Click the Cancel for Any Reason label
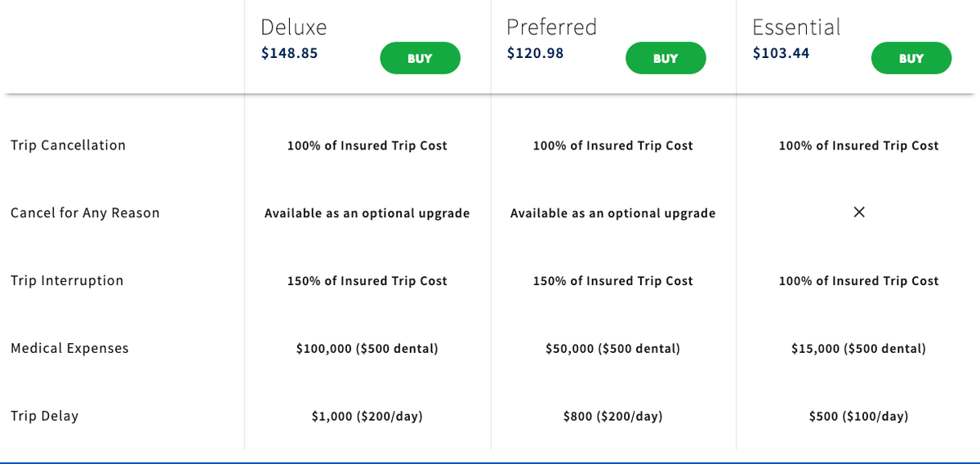 pyautogui.click(x=85, y=213)
